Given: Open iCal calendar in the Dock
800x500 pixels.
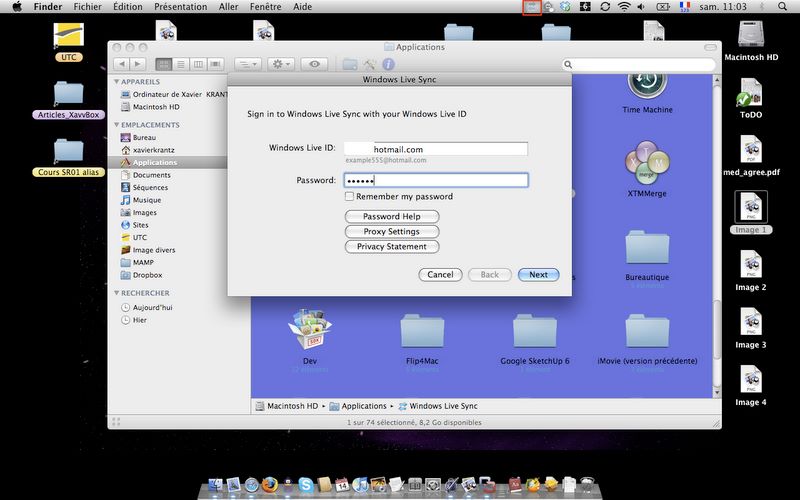Looking at the screenshot, I should 342,484.
